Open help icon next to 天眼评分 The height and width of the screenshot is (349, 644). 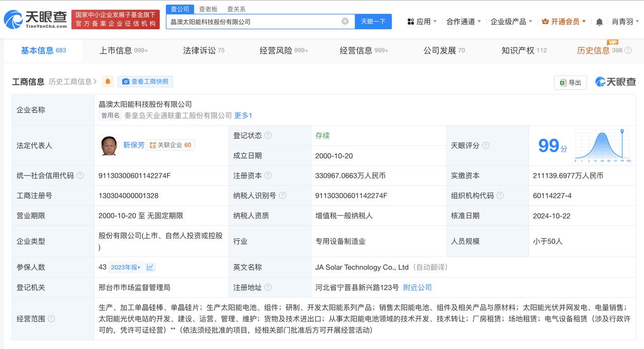pyautogui.click(x=486, y=145)
